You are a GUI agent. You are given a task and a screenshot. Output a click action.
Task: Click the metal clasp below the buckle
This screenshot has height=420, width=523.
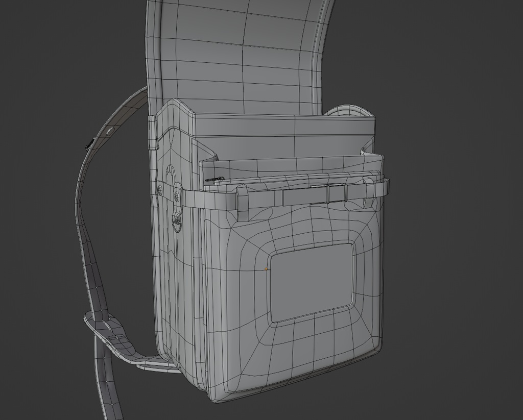tap(178, 224)
